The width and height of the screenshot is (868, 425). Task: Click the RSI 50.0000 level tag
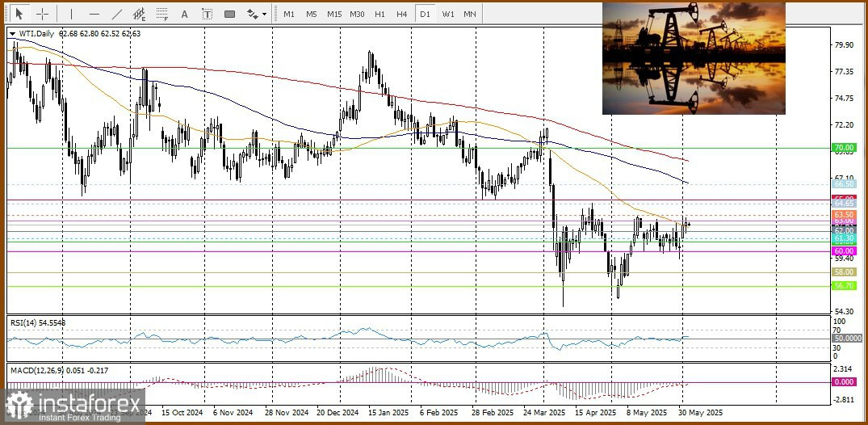pos(847,338)
